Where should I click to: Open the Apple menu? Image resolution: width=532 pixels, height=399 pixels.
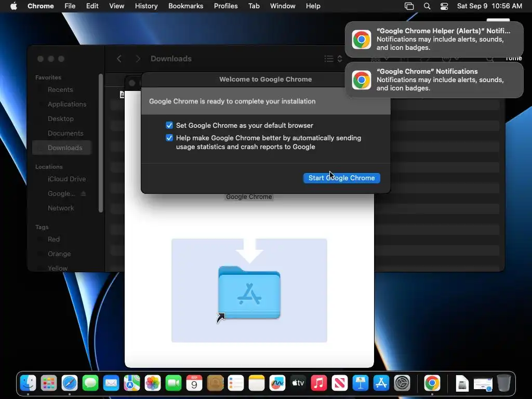pyautogui.click(x=14, y=6)
